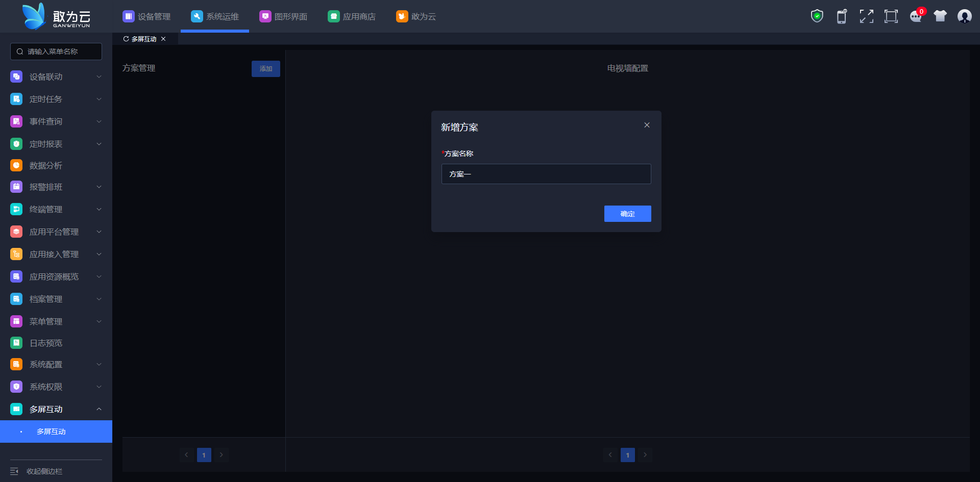Expand the 系统权限 menu chevron
The width and height of the screenshot is (980, 482).
click(x=99, y=387)
